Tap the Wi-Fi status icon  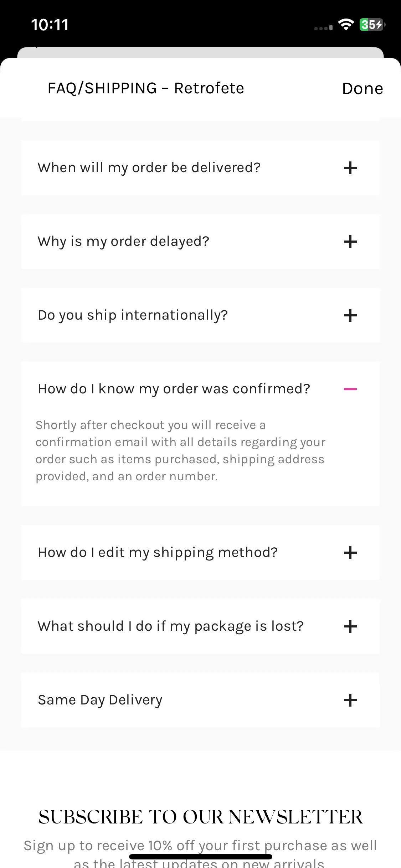point(346,25)
